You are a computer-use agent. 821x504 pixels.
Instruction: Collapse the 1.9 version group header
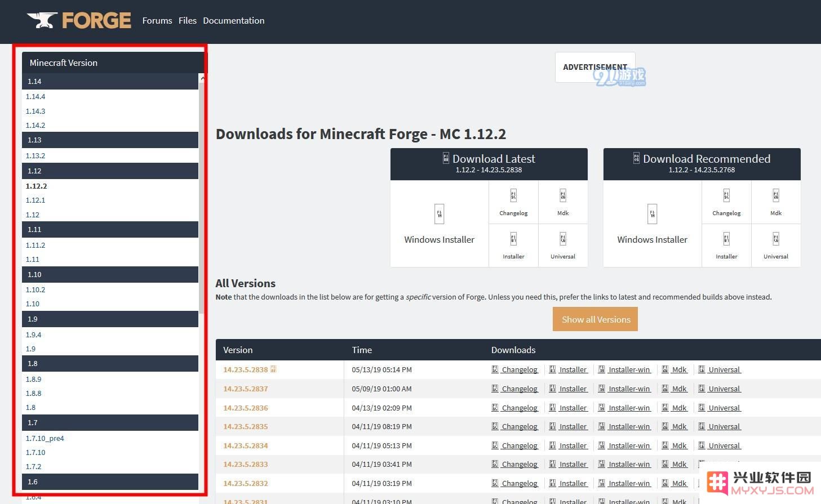[110, 319]
